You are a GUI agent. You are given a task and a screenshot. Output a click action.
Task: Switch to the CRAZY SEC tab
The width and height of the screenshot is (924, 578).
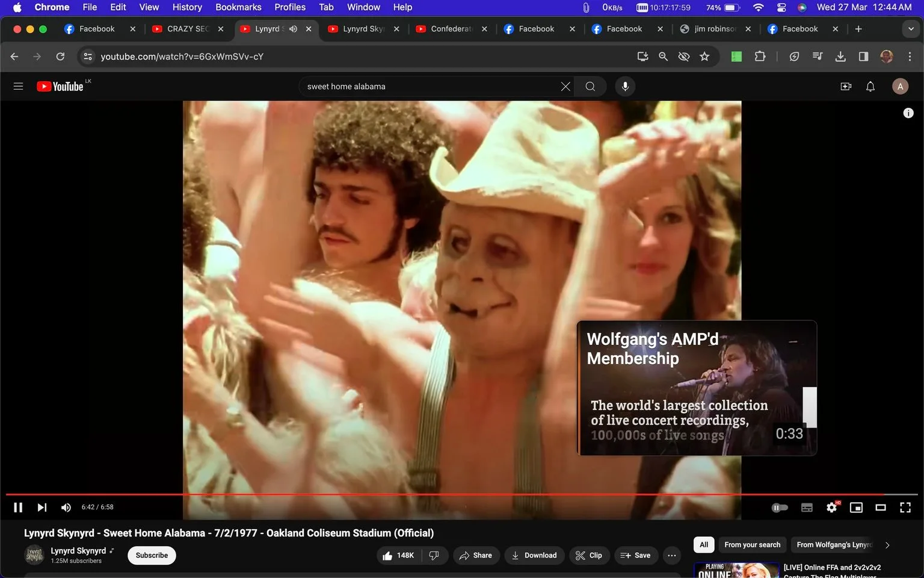click(187, 29)
